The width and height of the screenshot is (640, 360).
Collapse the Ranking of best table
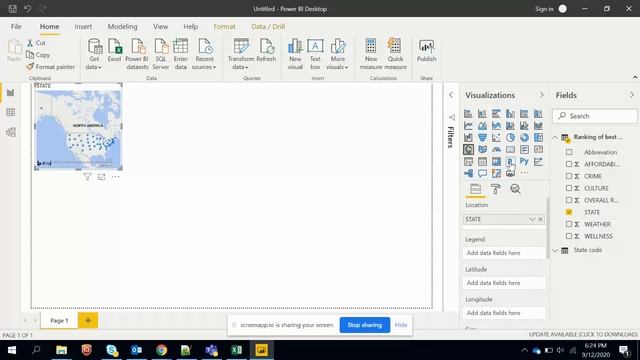point(556,137)
